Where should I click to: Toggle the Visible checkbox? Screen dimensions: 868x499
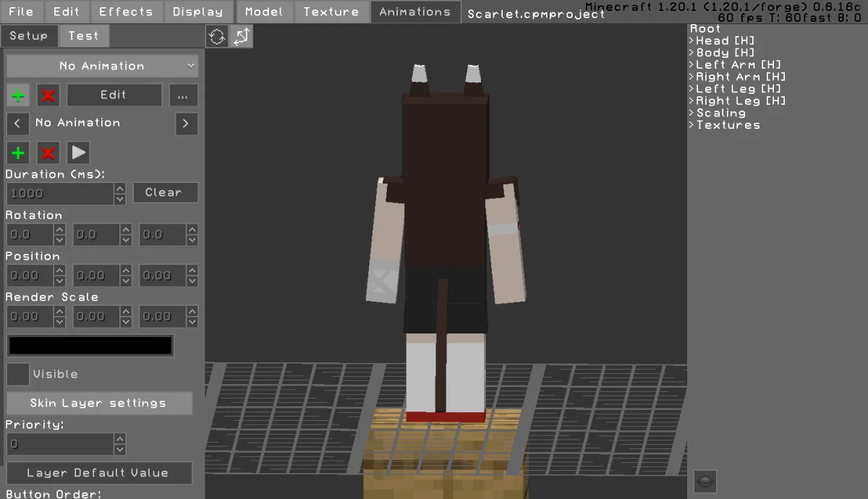pyautogui.click(x=18, y=375)
